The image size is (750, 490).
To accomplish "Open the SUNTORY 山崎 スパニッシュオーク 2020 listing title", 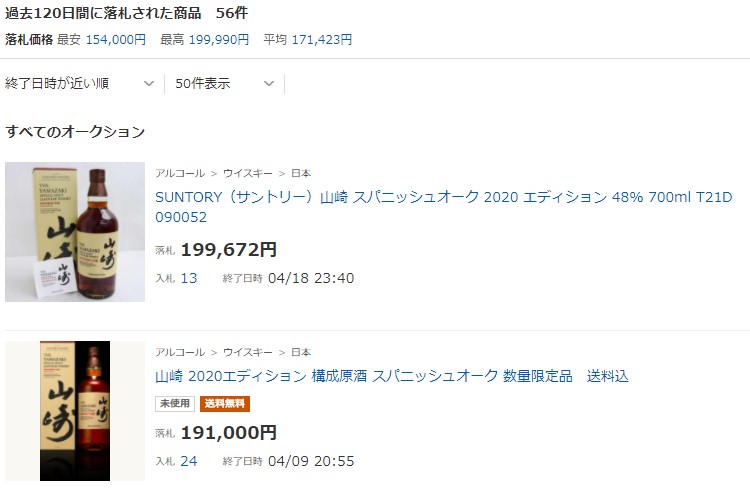I will [443, 207].
